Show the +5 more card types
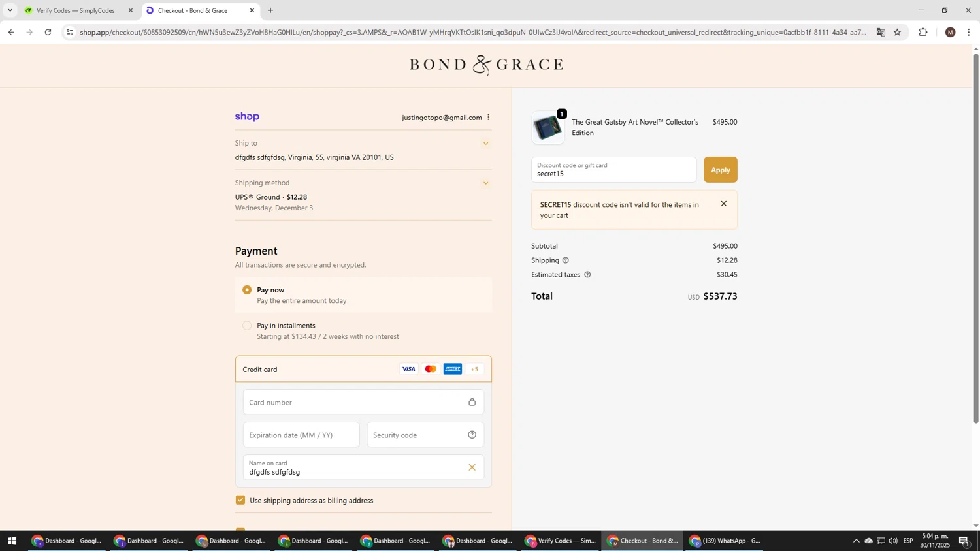 pos(475,369)
